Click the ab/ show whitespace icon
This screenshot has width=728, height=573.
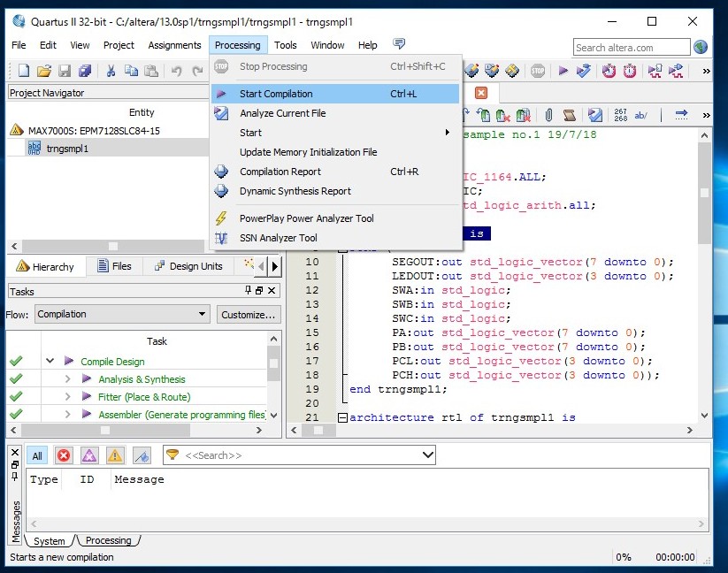click(640, 115)
